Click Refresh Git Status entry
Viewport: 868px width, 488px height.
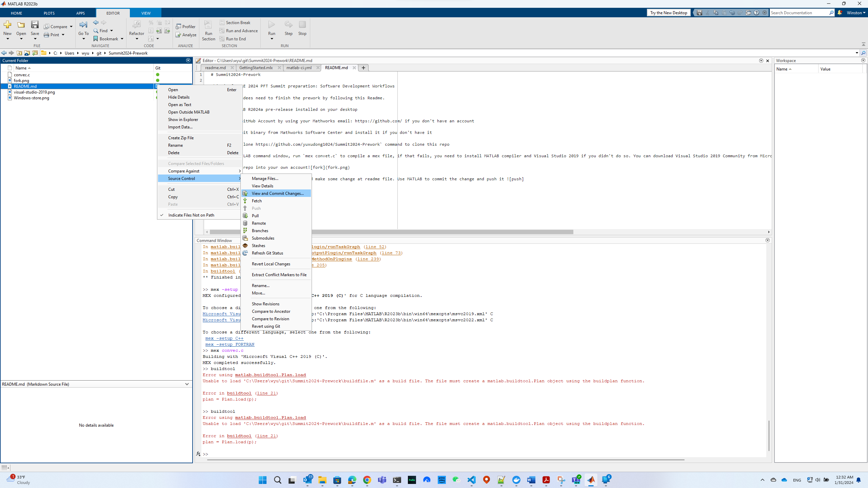pyautogui.click(x=267, y=253)
